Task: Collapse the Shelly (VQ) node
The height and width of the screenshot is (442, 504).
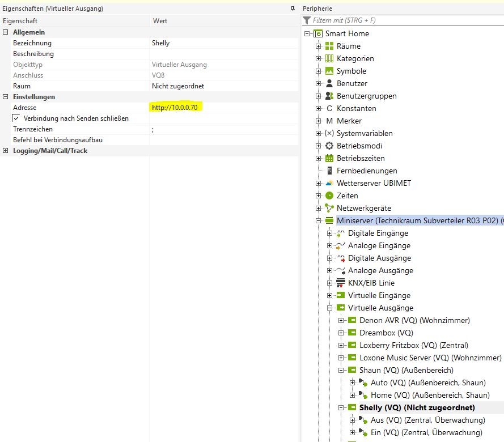Action: click(x=341, y=407)
